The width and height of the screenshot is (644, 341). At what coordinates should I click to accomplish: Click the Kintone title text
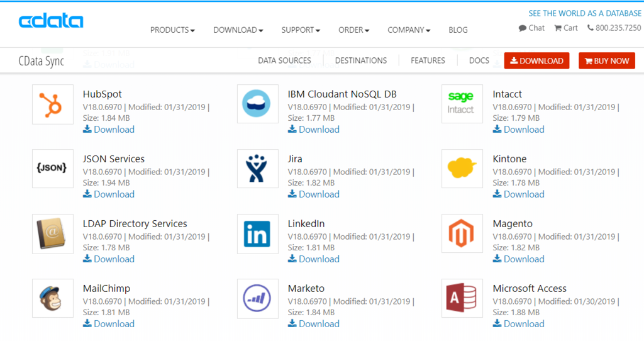pyautogui.click(x=509, y=159)
